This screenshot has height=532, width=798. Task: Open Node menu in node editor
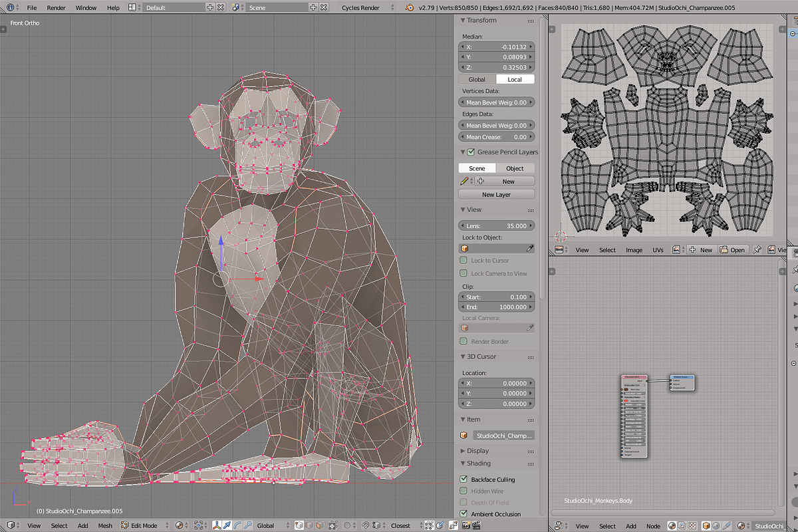[x=653, y=525]
